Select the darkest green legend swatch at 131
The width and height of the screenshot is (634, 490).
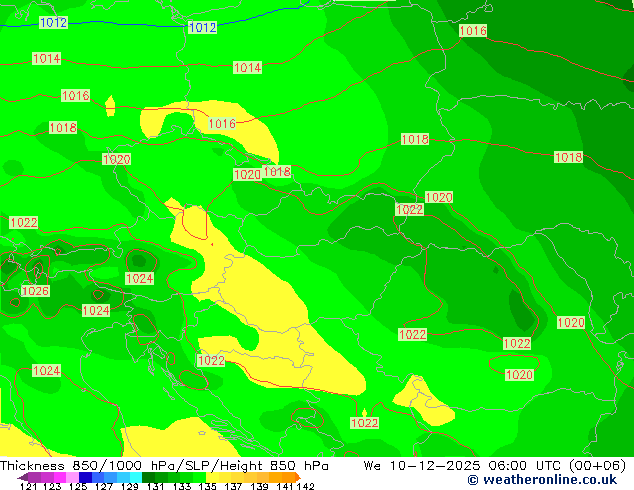click(x=148, y=477)
